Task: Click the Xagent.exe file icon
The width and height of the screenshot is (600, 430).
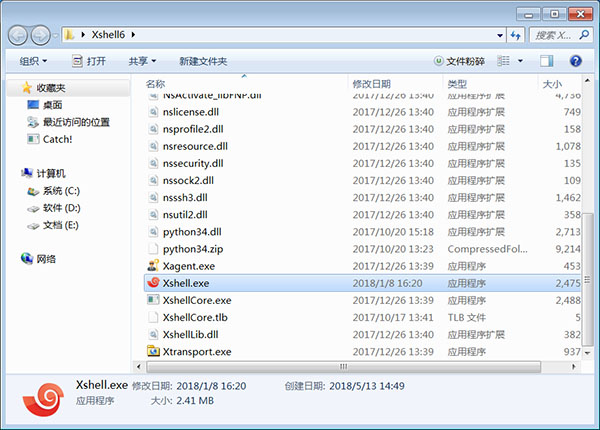Action: pos(153,265)
